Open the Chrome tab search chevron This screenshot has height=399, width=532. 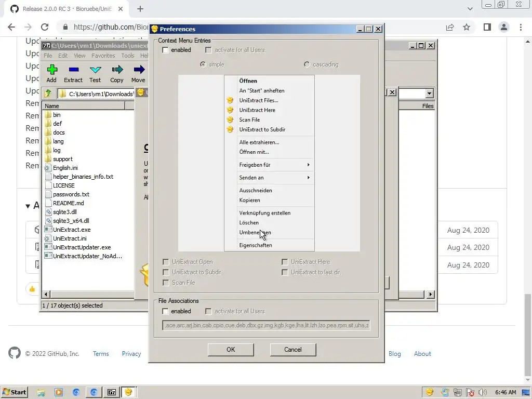(470, 9)
